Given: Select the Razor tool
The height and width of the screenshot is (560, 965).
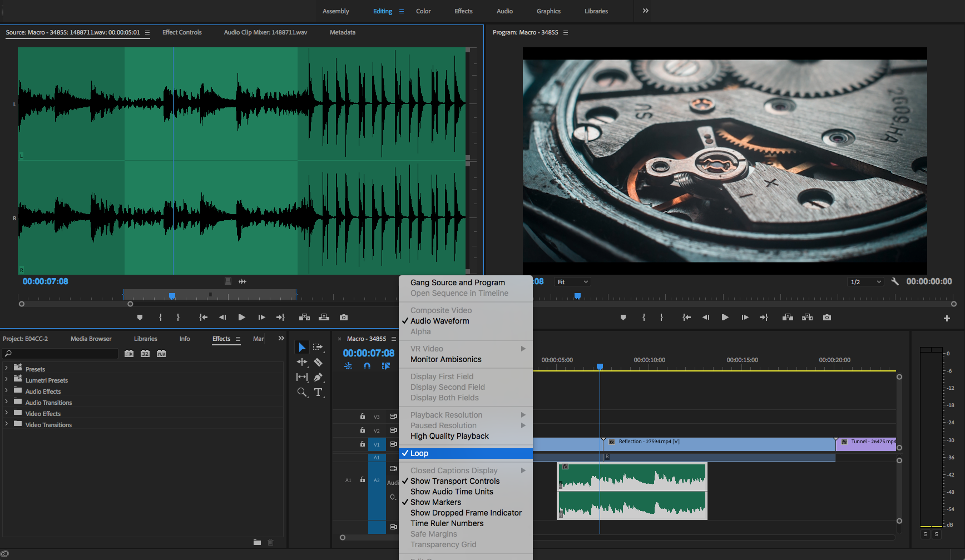Looking at the screenshot, I should [x=318, y=362].
